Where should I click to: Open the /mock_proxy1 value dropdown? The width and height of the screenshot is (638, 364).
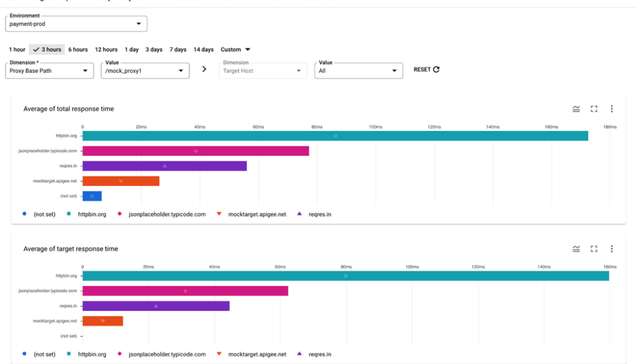145,71
